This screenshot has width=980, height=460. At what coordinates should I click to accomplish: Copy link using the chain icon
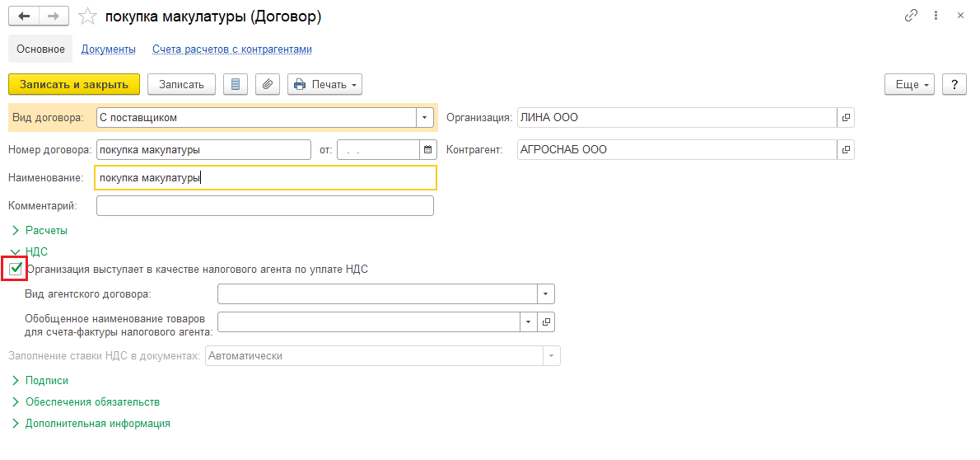click(x=911, y=16)
